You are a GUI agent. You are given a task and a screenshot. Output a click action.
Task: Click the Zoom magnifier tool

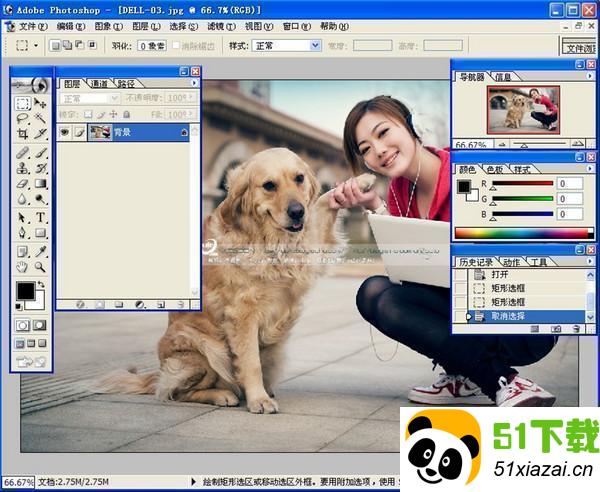pyautogui.click(x=41, y=267)
